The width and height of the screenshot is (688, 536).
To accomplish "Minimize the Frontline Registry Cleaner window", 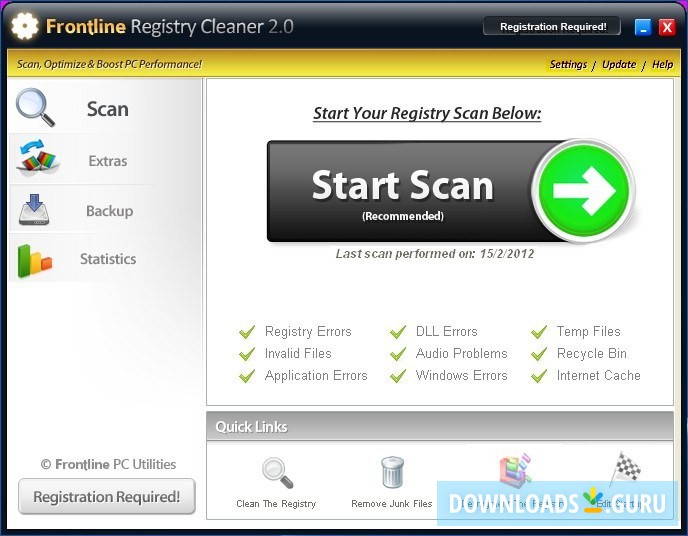I will [x=643, y=27].
